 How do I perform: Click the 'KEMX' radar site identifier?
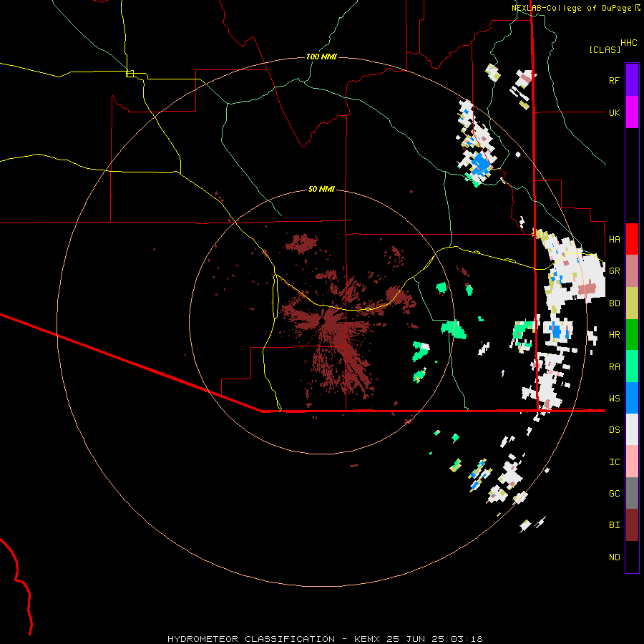pos(367,639)
